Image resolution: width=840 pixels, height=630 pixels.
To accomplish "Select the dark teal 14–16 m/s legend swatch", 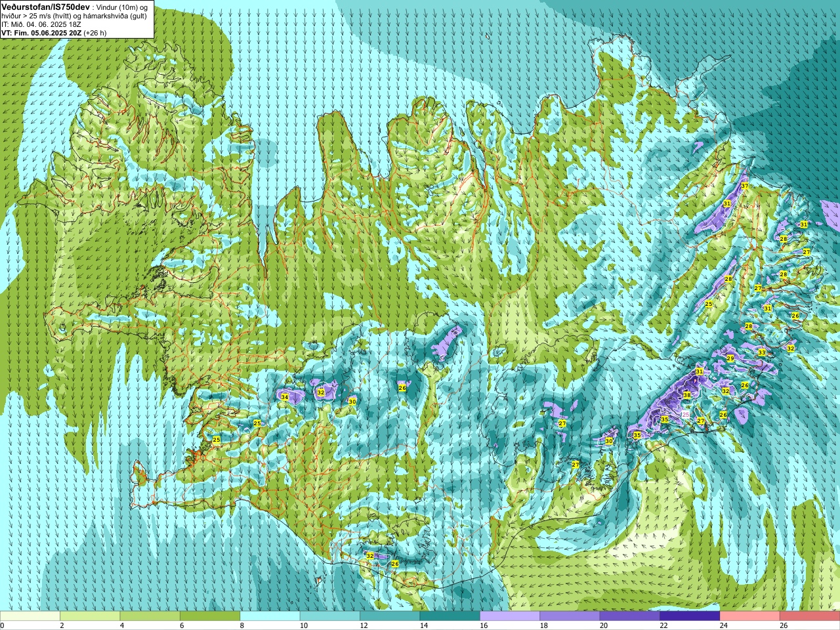I will [450, 616].
